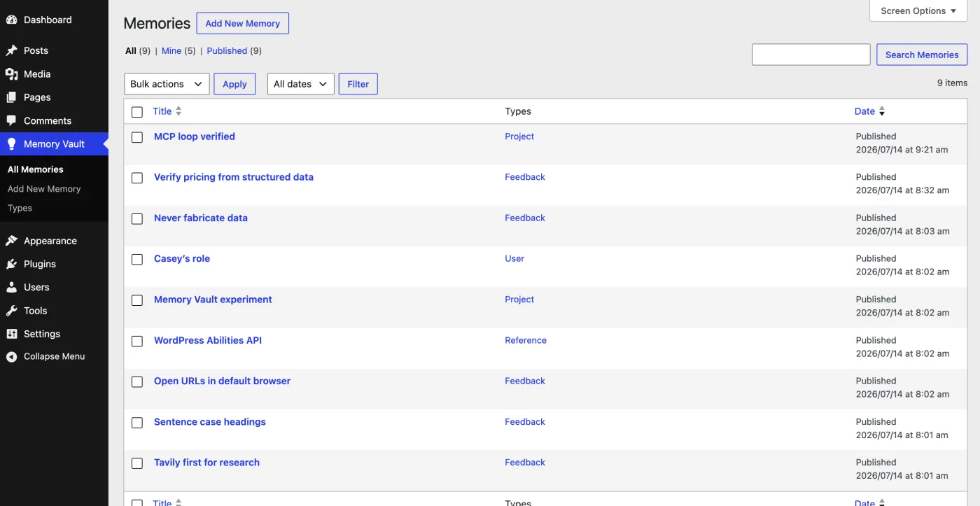Click Feedback type for Never fabricate data
This screenshot has width=980, height=506.
point(525,218)
